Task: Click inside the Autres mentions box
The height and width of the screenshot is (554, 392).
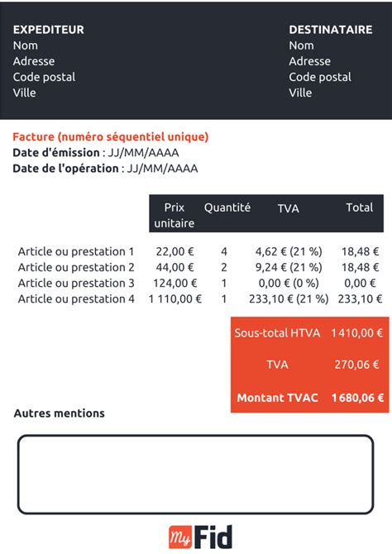Action: click(195, 474)
